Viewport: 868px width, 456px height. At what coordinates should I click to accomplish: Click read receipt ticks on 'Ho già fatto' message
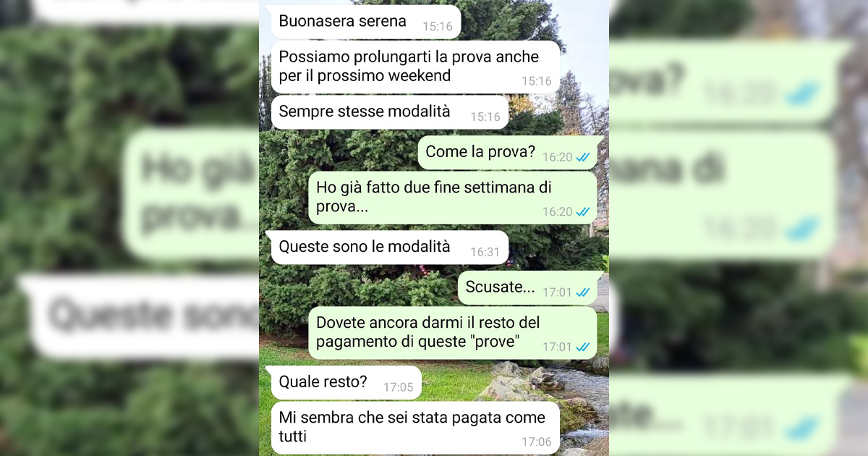click(x=583, y=212)
